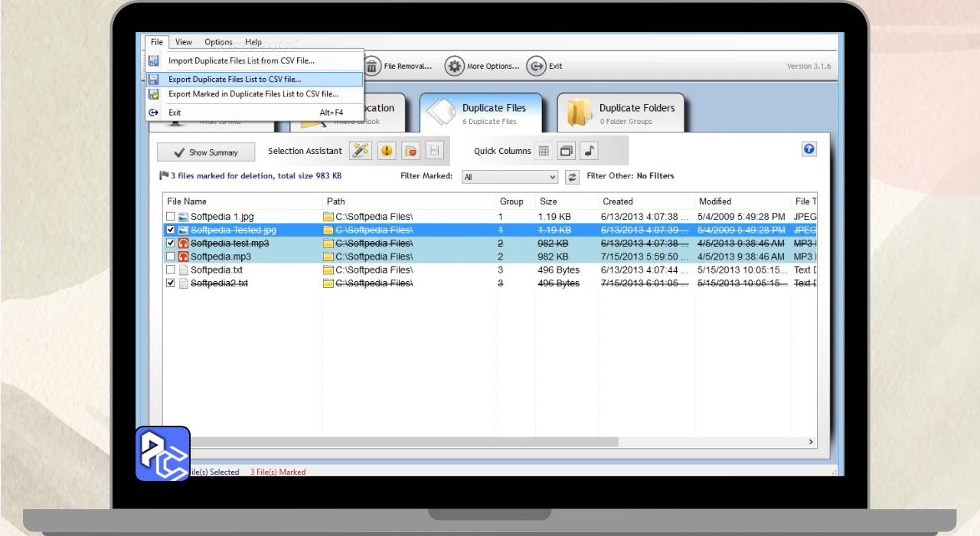
Task: Uncheck the Softpedia test.mp3 checkbox
Action: pos(171,243)
